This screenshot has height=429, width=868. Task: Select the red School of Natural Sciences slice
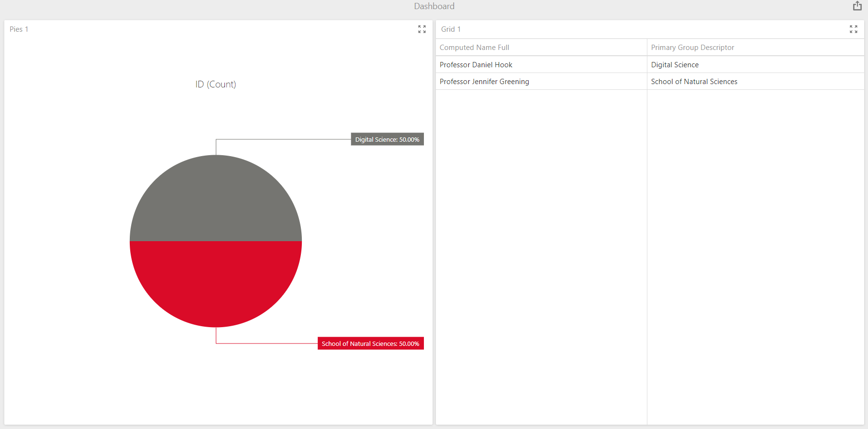(x=216, y=283)
